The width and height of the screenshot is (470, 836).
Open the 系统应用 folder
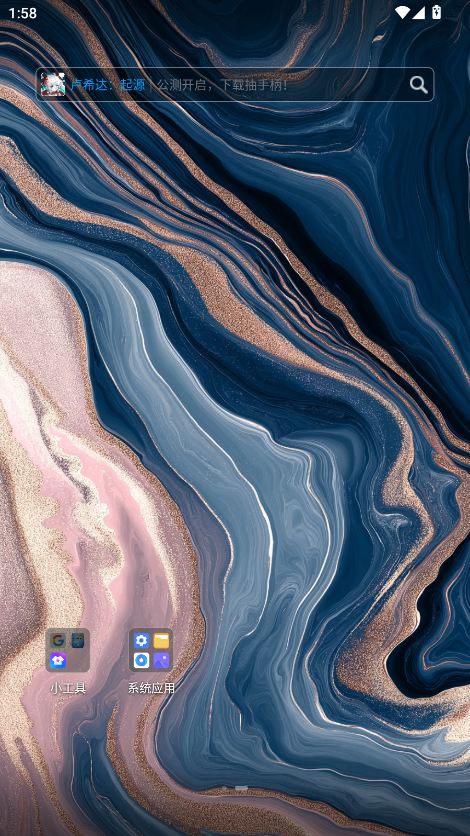coord(151,650)
